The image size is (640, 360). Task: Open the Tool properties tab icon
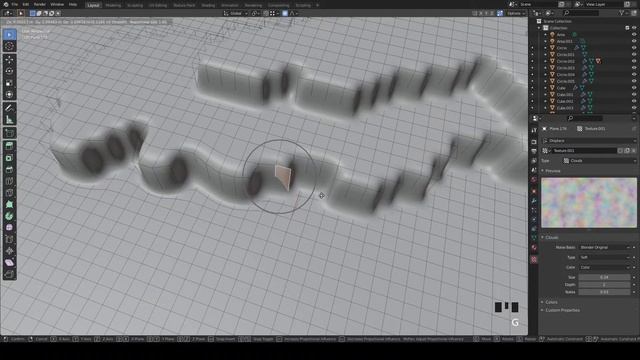[534, 130]
